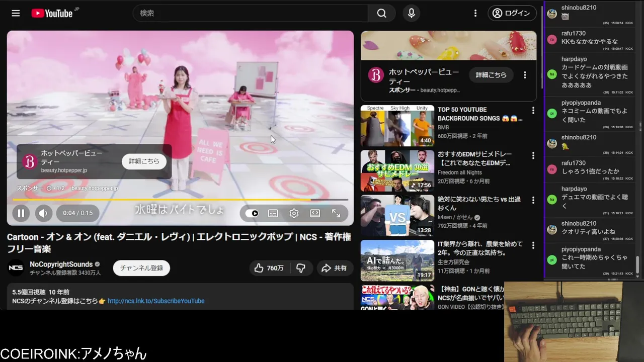The image size is (644, 362).
Task: Open the top-bar three-dot settings menu
Action: pyautogui.click(x=475, y=13)
